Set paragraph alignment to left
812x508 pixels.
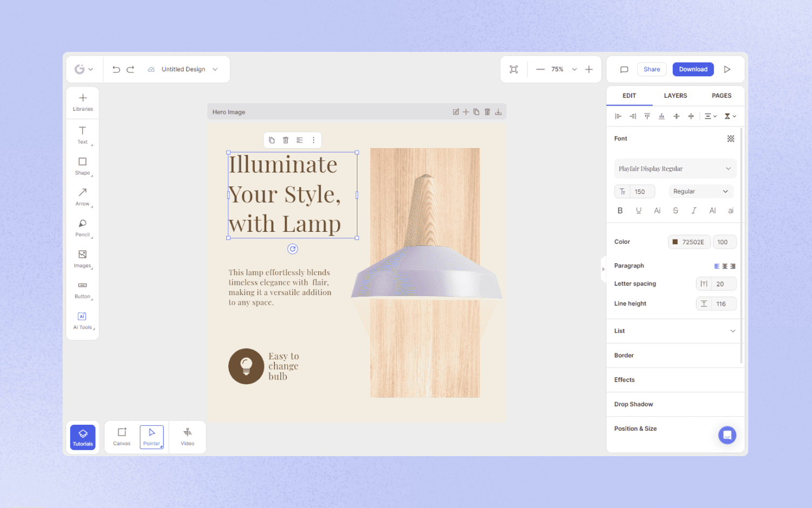point(717,266)
